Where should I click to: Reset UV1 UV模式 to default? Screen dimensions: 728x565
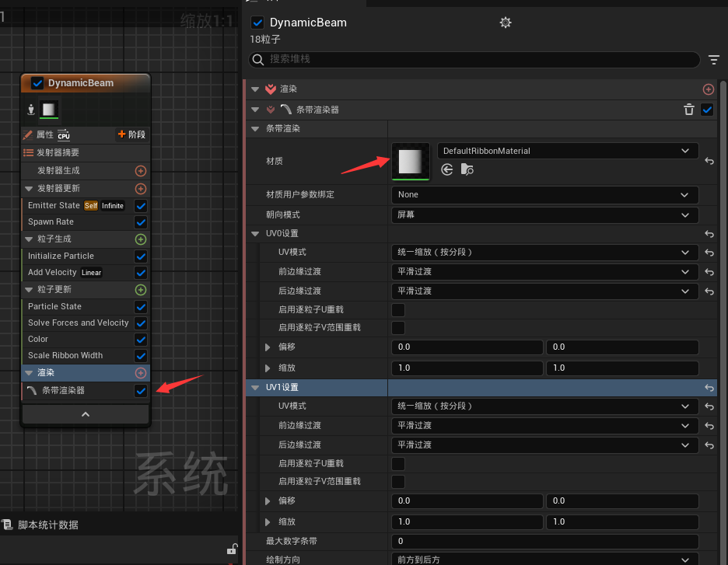point(709,406)
